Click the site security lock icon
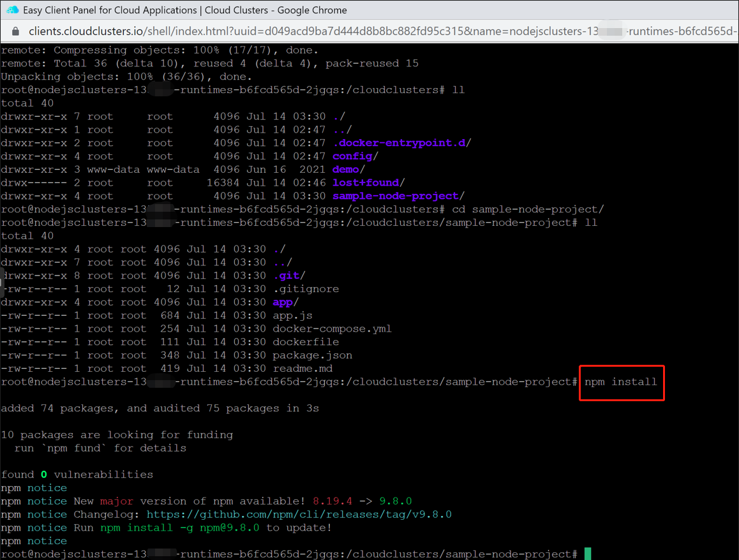739x560 pixels. click(15, 31)
